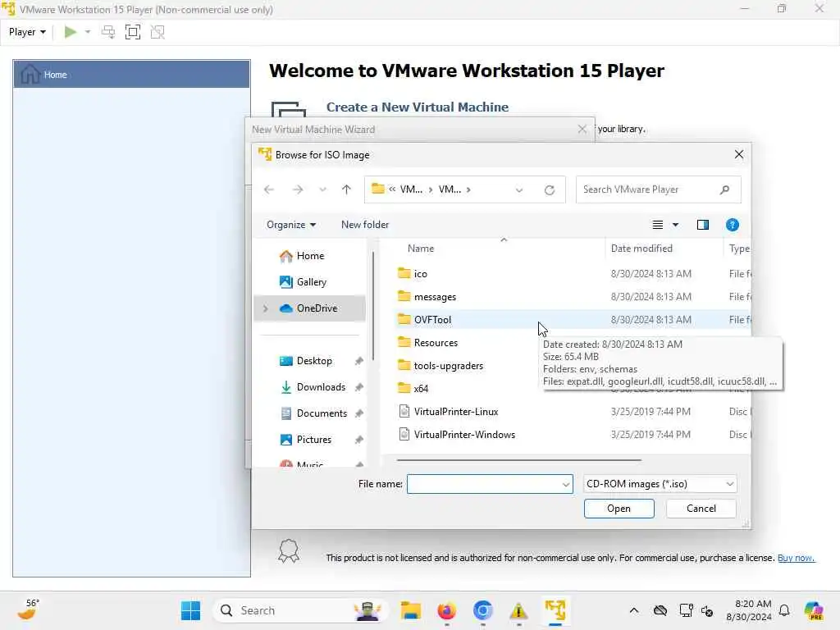Screen dimensions: 840x630
Task: Click the Back navigation arrow
Action: click(269, 189)
